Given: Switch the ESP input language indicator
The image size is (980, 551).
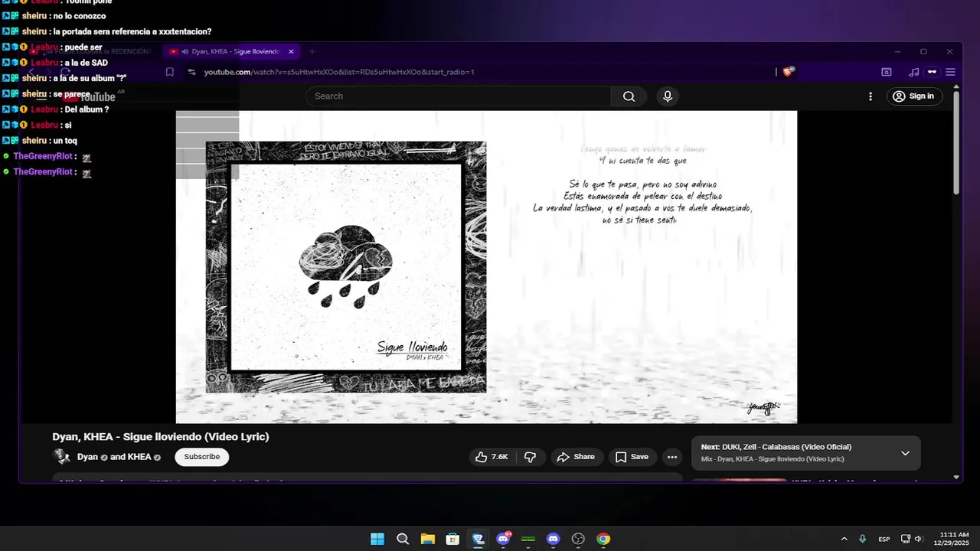Looking at the screenshot, I should (884, 539).
